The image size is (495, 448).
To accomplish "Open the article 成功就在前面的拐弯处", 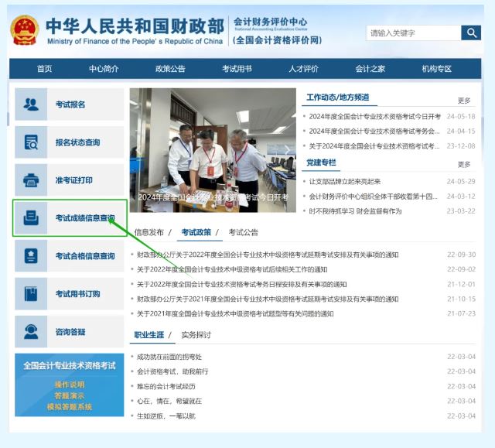I will (169, 357).
